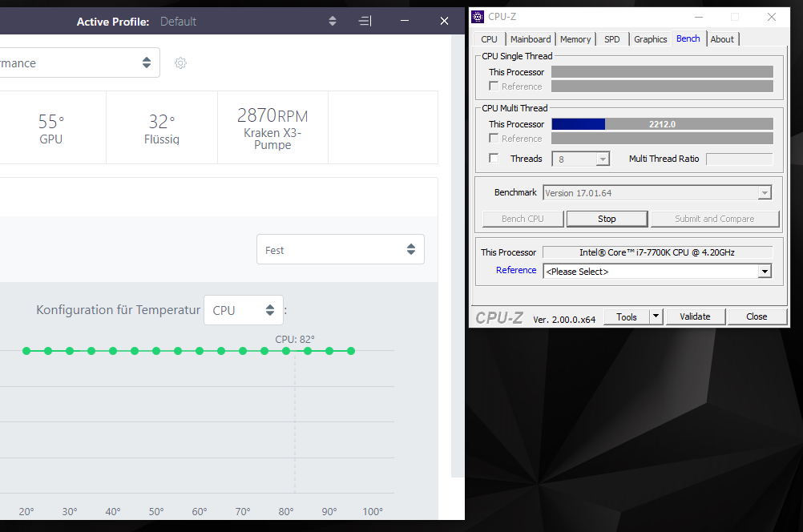Click the blue Reference link
The height and width of the screenshot is (532, 803).
click(x=516, y=270)
